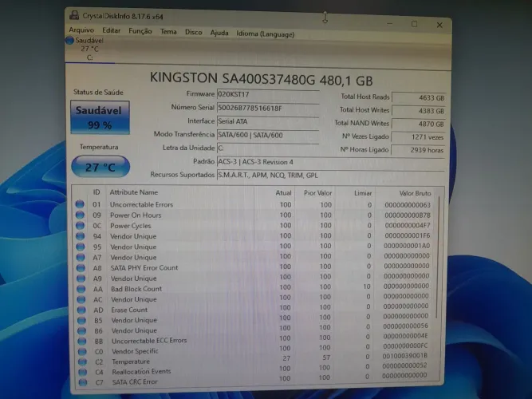Screen dimensions: 532x399
Task: Click status orb for Temperature C2 row
Action: click(82, 361)
